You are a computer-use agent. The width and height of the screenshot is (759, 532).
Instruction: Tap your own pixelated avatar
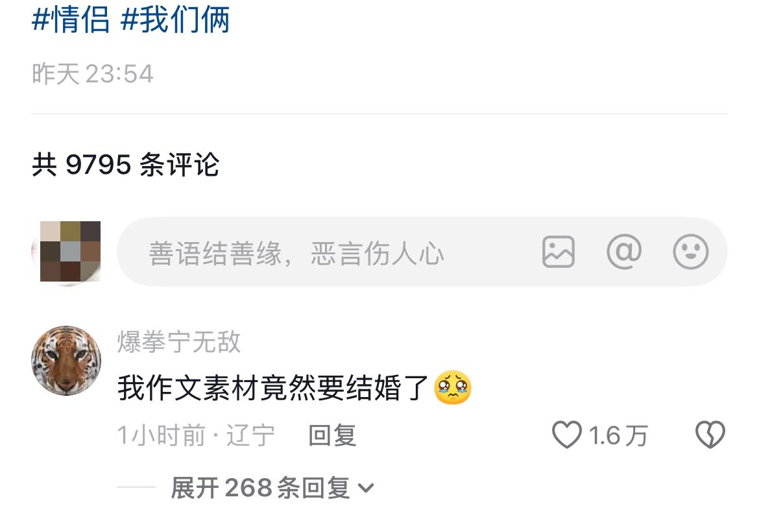(x=66, y=252)
